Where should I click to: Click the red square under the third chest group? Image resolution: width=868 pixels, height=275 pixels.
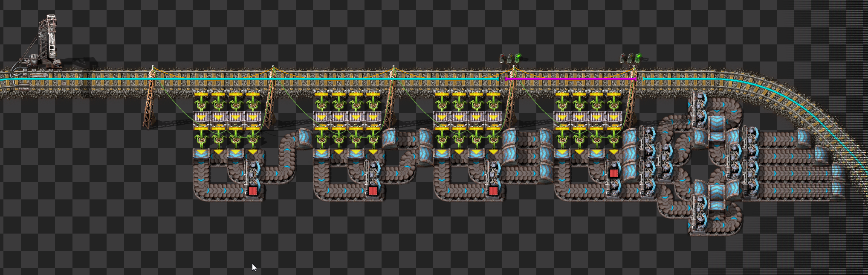[x=493, y=190]
